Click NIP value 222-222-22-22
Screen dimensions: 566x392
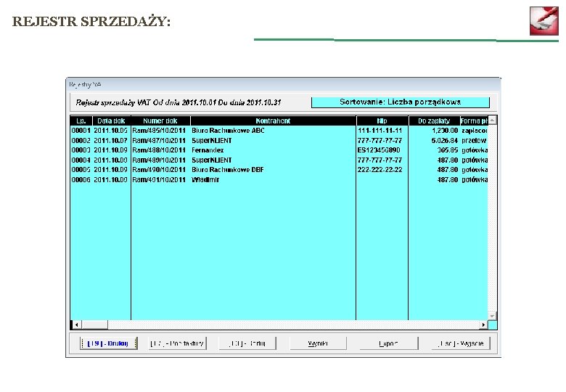pyautogui.click(x=380, y=170)
